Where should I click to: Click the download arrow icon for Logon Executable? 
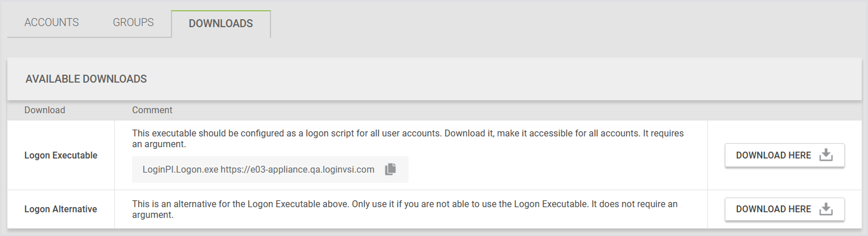pos(826,155)
